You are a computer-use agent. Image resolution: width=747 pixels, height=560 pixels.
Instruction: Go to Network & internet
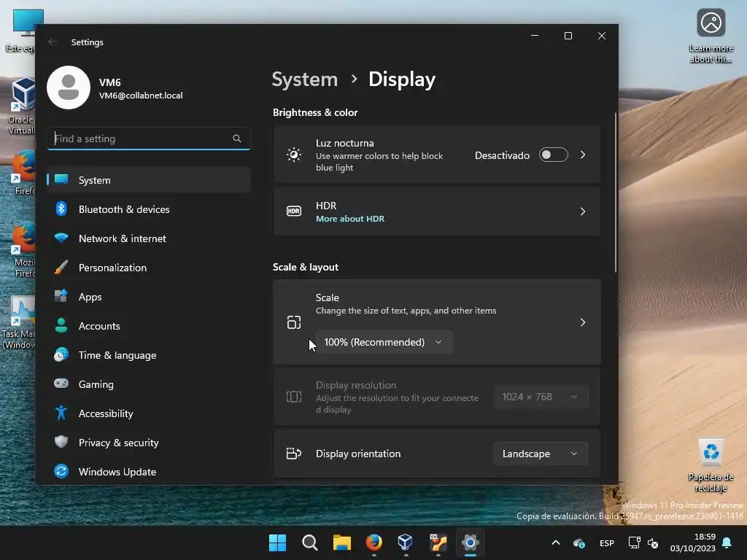pos(149,238)
